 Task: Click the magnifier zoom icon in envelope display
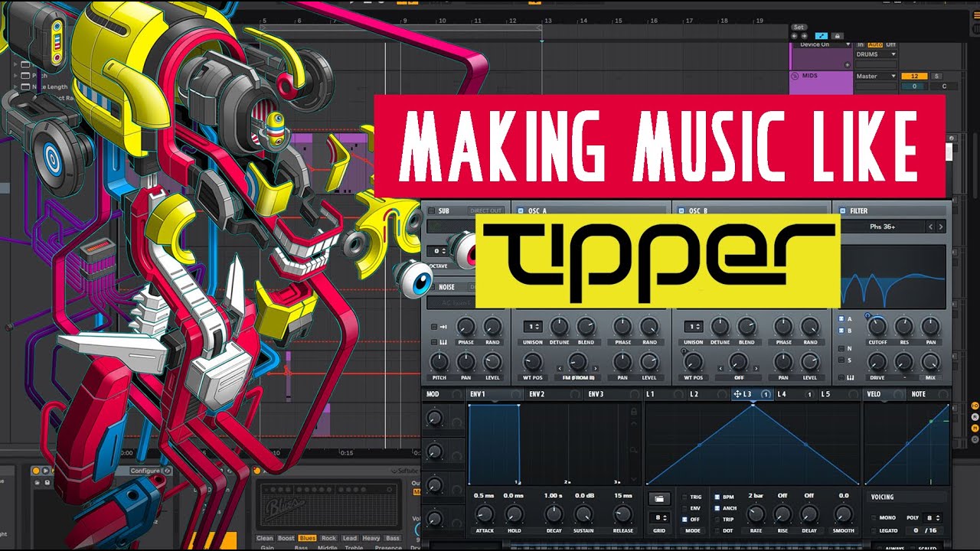[x=633, y=451]
